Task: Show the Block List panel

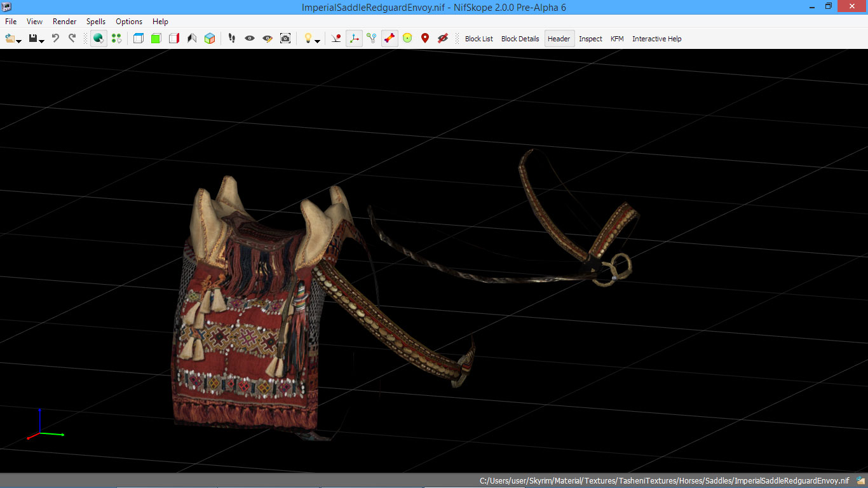Action: pos(478,39)
